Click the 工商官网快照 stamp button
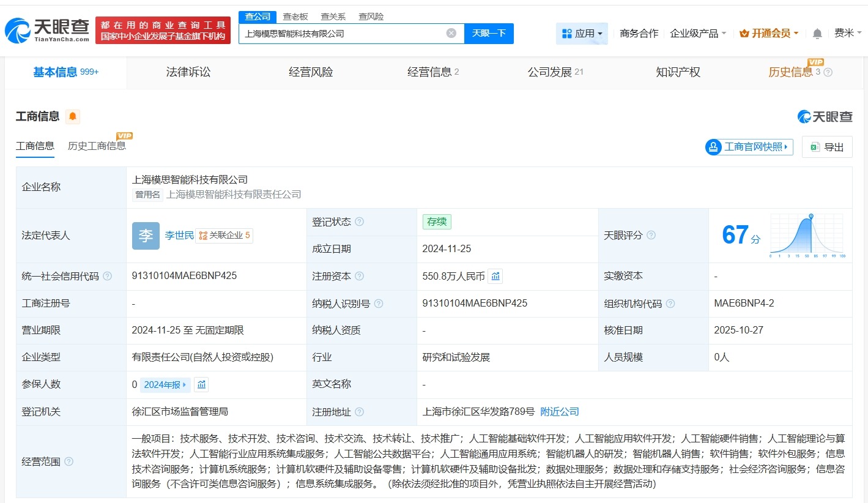Screen dimensions: 868x503 [748, 147]
